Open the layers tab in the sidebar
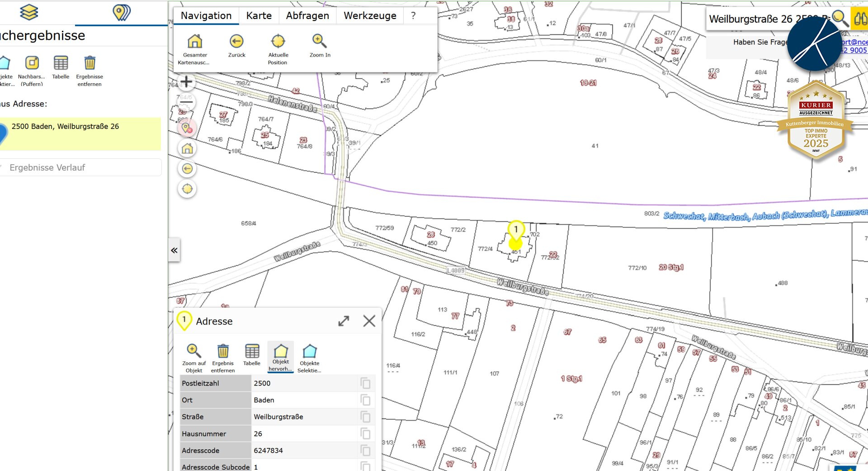 tap(29, 13)
